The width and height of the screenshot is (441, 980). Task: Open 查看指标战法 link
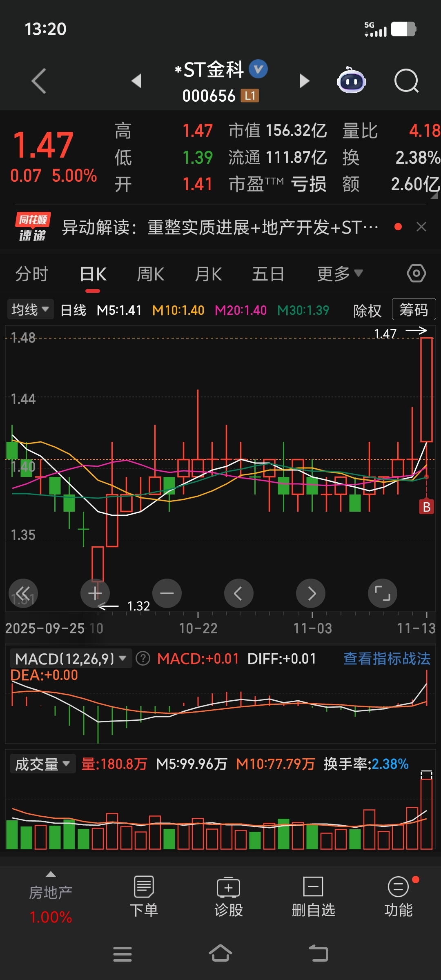click(x=387, y=658)
